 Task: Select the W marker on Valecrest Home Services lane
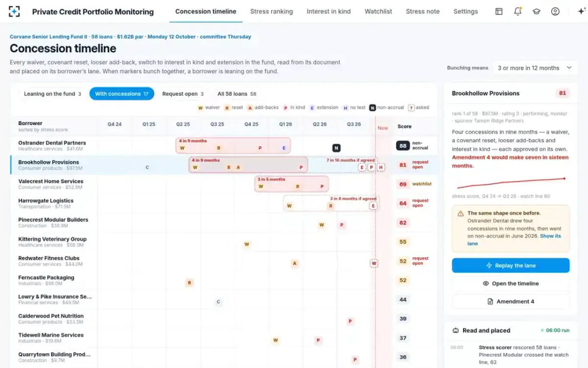pos(261,186)
